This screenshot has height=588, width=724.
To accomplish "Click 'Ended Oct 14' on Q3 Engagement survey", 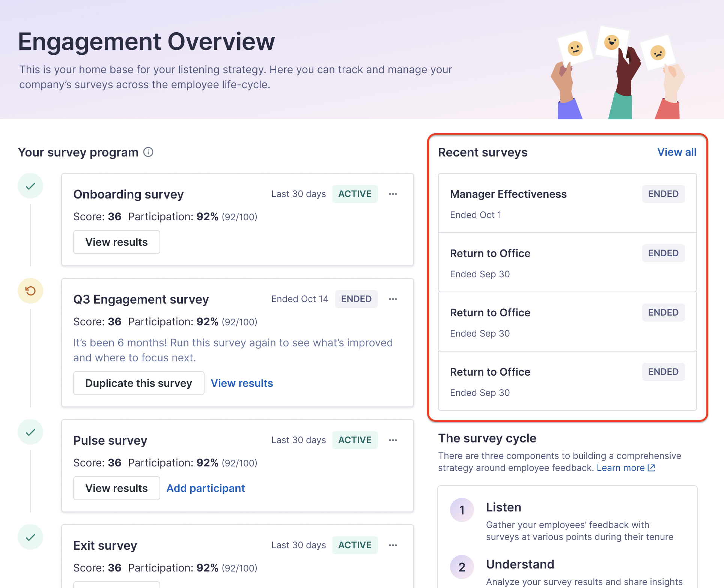I will point(300,299).
